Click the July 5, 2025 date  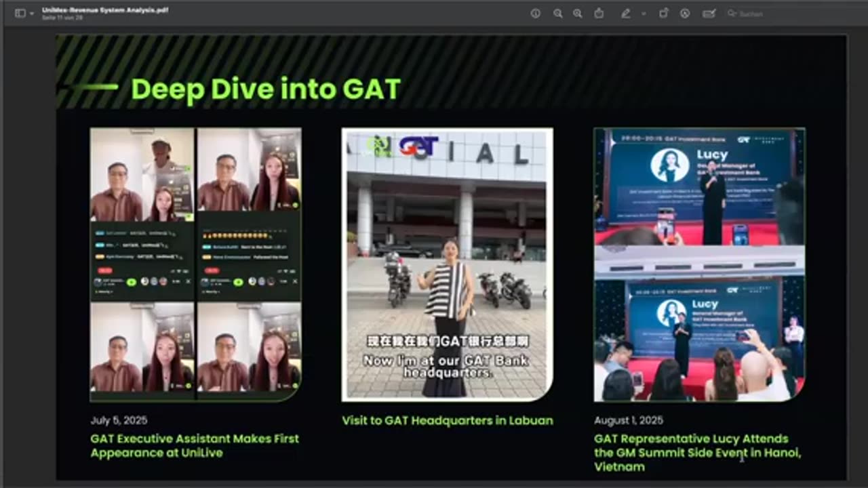(119, 420)
